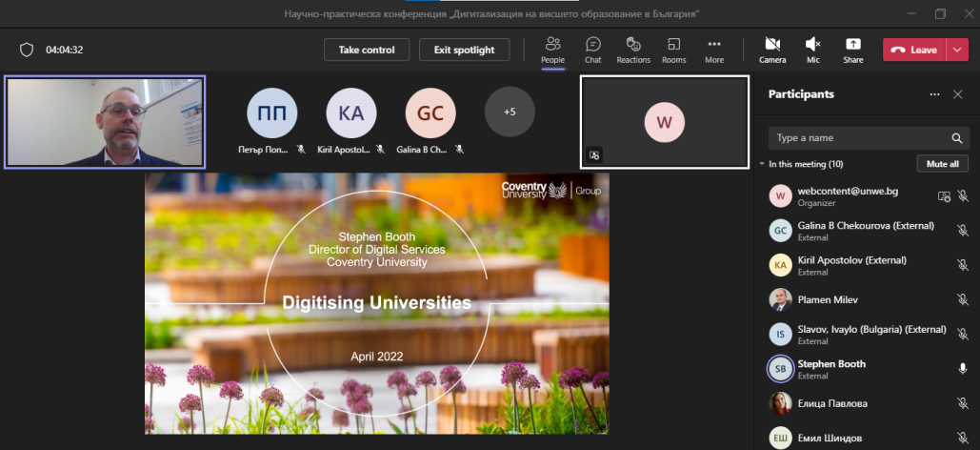Screen dimensions: 980x450
Task: Click the SB avatar in participants list
Action: 781,369
